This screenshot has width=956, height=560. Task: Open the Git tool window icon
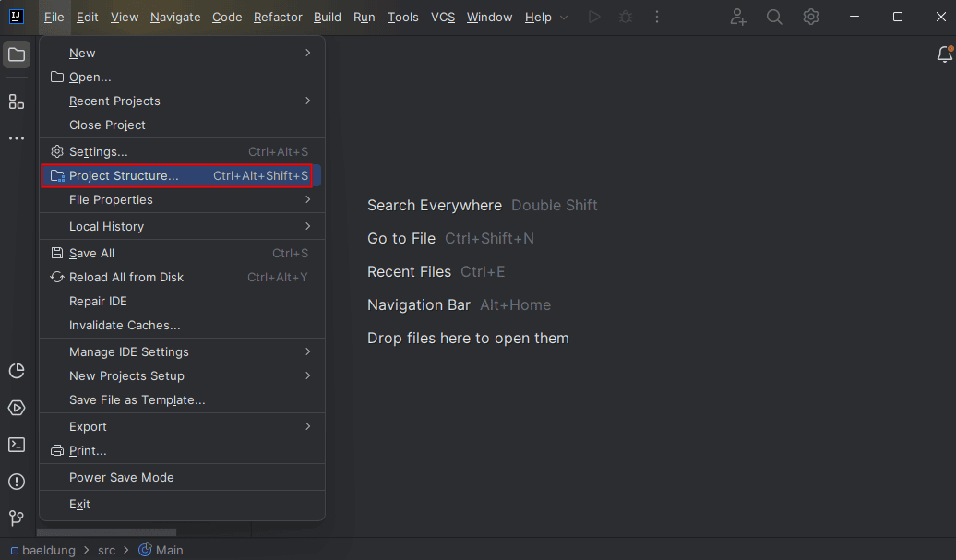click(17, 518)
